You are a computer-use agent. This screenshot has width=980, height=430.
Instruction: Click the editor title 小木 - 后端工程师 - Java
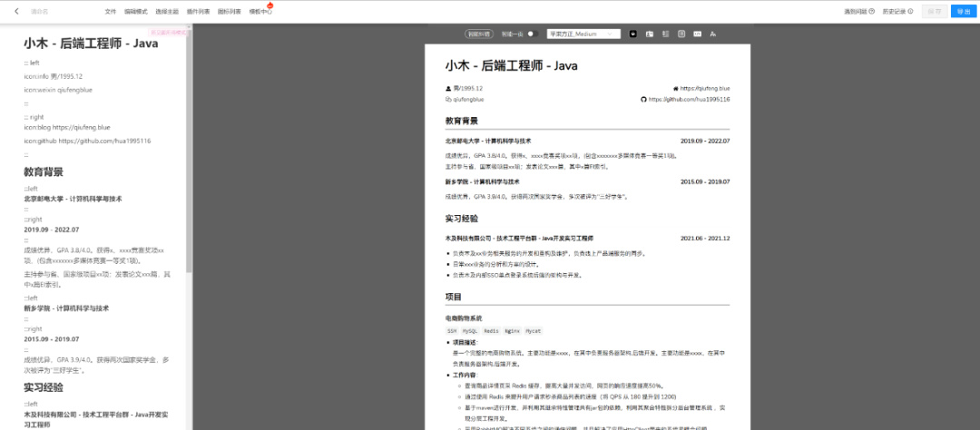coord(92,44)
